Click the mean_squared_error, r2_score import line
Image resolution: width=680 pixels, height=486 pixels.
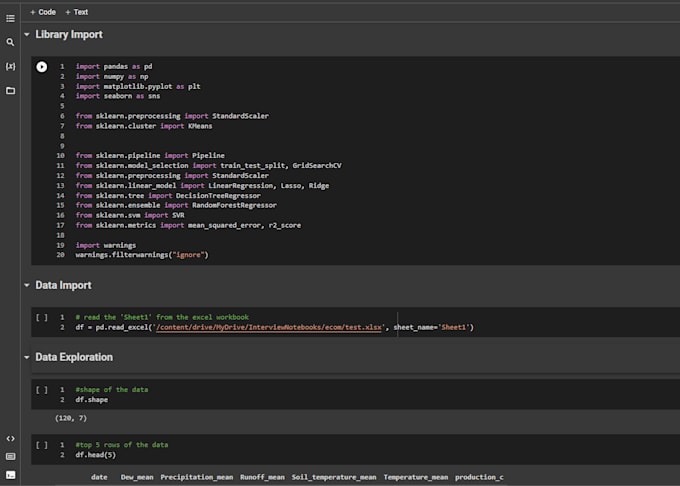pos(188,225)
